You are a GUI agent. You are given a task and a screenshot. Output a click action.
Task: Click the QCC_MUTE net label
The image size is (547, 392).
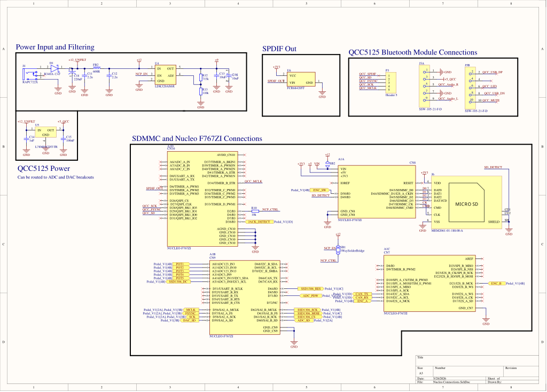[x=491, y=100]
